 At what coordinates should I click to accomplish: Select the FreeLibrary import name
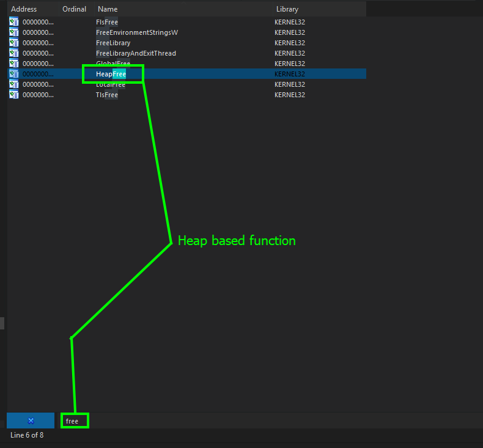[x=113, y=43]
